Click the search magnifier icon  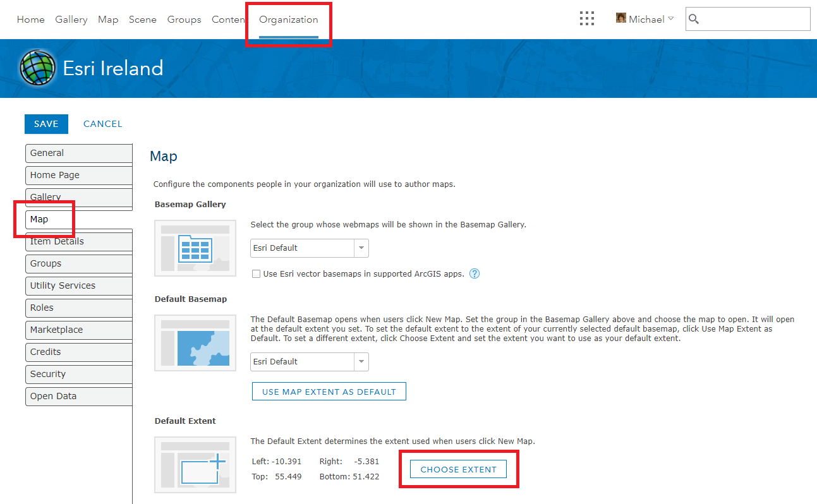pyautogui.click(x=694, y=19)
